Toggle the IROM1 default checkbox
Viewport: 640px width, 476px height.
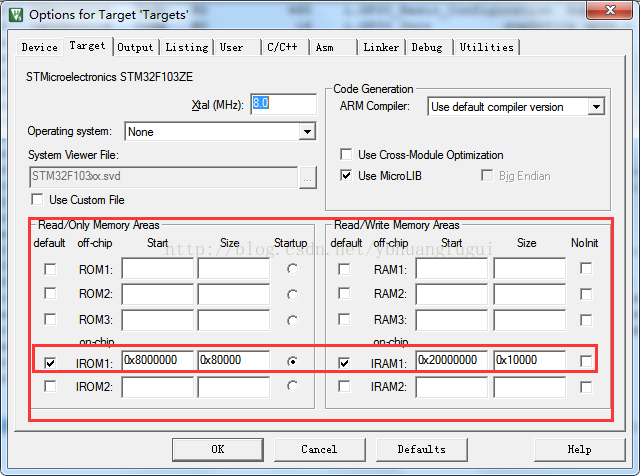50,363
